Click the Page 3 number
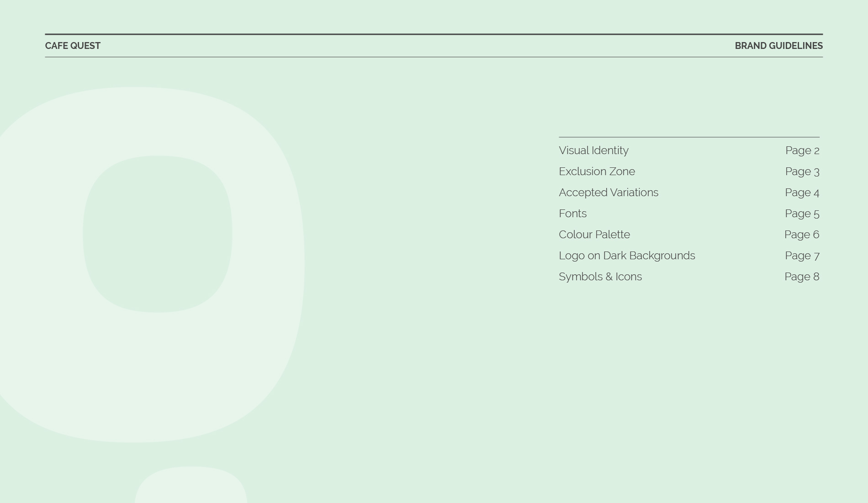The image size is (868, 503). [802, 171]
